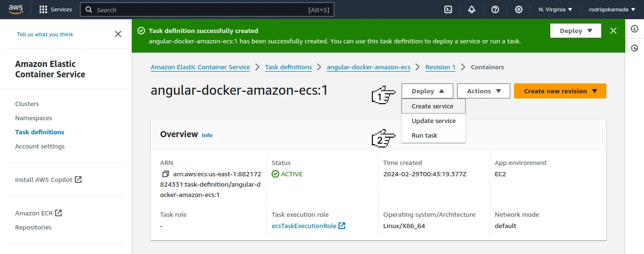This screenshot has height=254, width=644.
Task: Go to Task definitions breadcrumb
Action: tap(288, 67)
